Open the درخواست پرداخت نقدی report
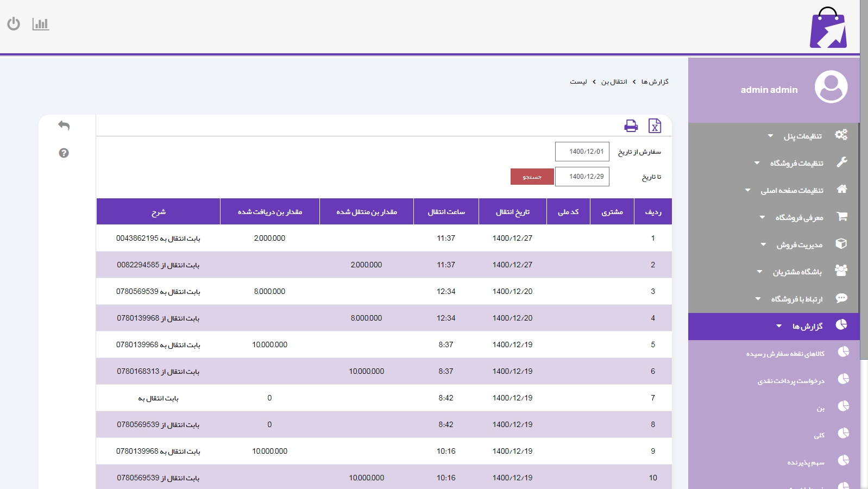 tap(790, 381)
